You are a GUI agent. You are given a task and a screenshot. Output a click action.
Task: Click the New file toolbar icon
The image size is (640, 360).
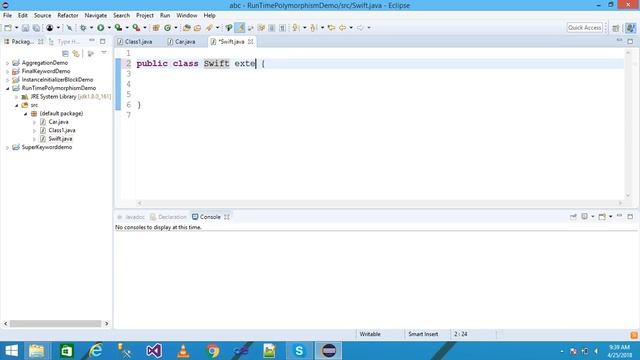(x=8, y=28)
